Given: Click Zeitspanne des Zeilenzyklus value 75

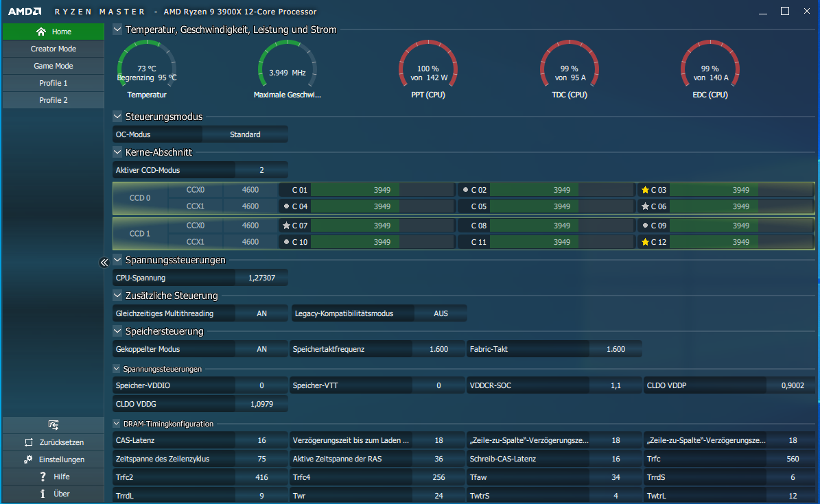Looking at the screenshot, I should pyautogui.click(x=261, y=459).
